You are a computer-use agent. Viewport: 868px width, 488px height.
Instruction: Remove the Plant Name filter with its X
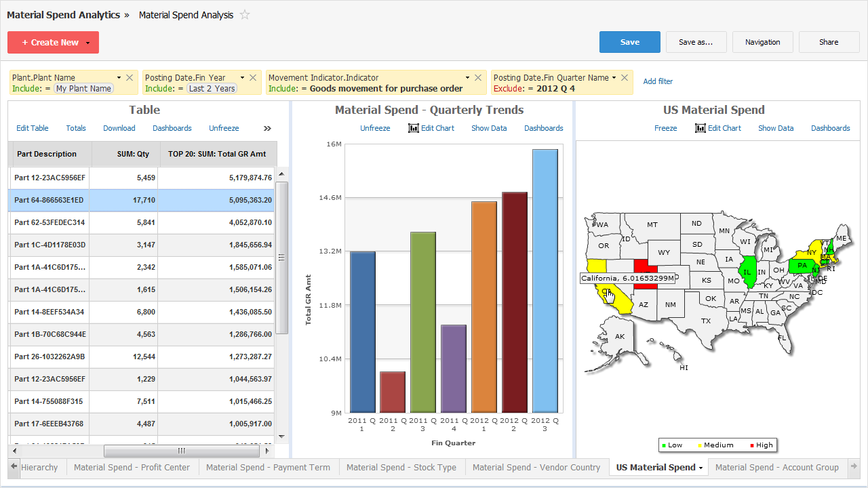coord(130,78)
